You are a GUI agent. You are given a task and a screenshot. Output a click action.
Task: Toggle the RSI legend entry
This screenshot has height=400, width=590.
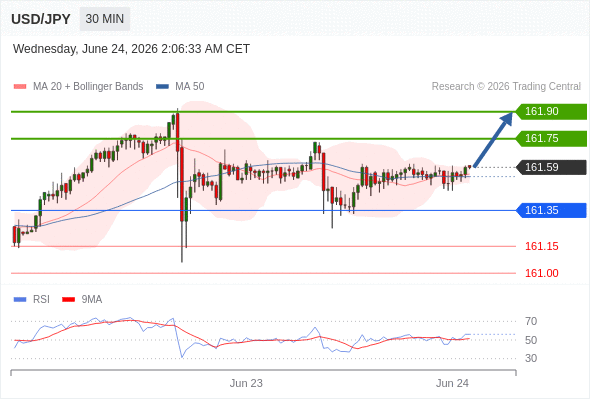pyautogui.click(x=32, y=300)
